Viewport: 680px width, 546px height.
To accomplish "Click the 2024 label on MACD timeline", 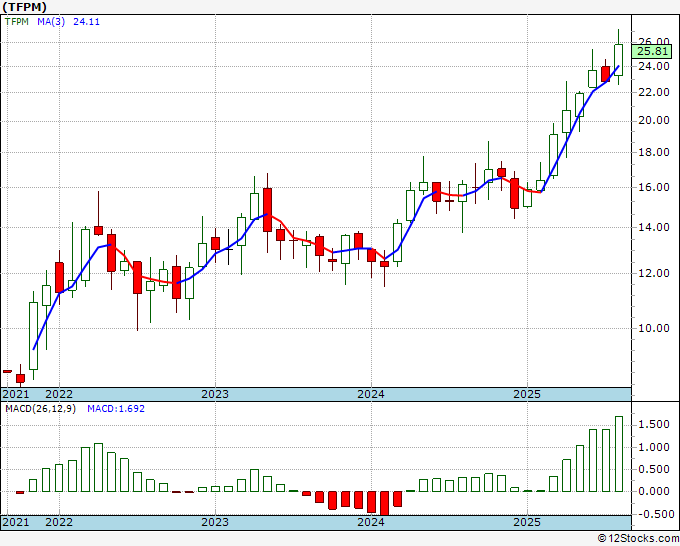I will click(x=371, y=522).
